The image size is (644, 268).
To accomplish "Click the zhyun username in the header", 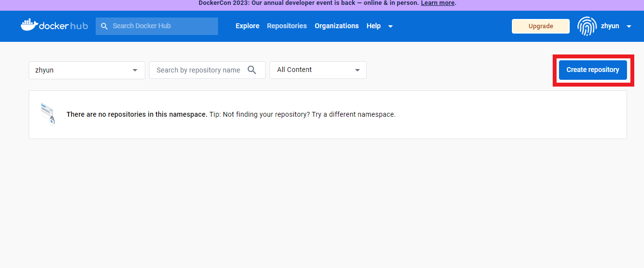I will [610, 26].
